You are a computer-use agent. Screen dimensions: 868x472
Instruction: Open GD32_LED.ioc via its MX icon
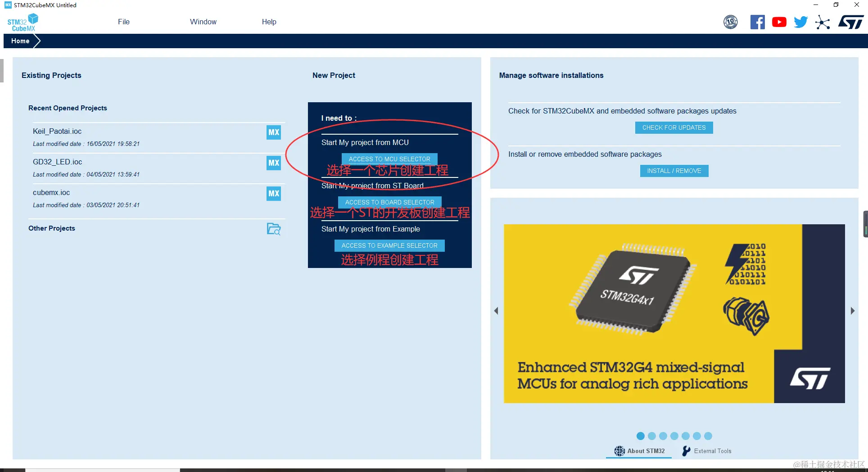coord(274,163)
